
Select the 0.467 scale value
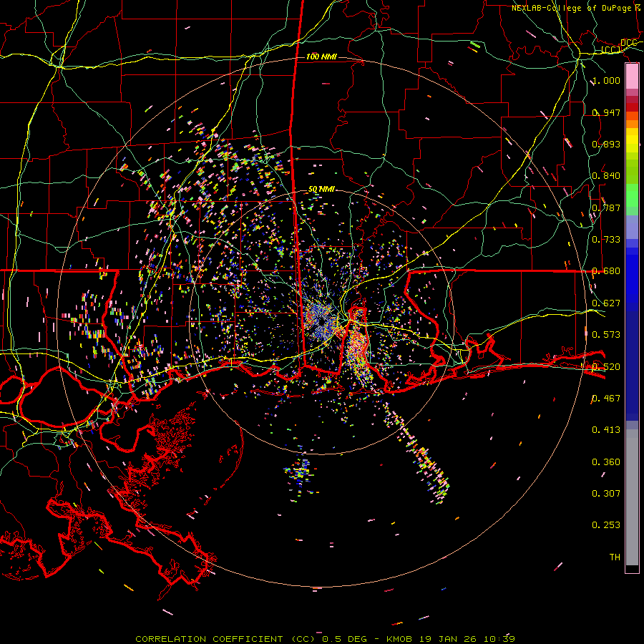606,399
